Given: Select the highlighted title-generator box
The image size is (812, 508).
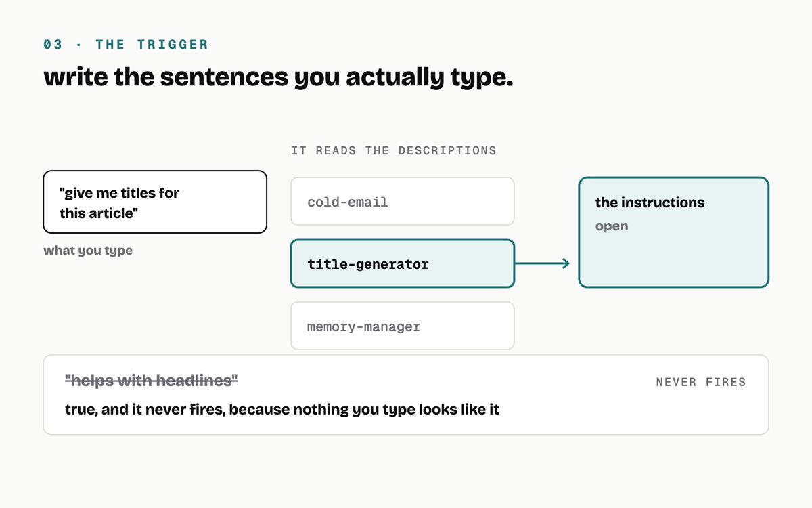Looking at the screenshot, I should click(x=403, y=263).
